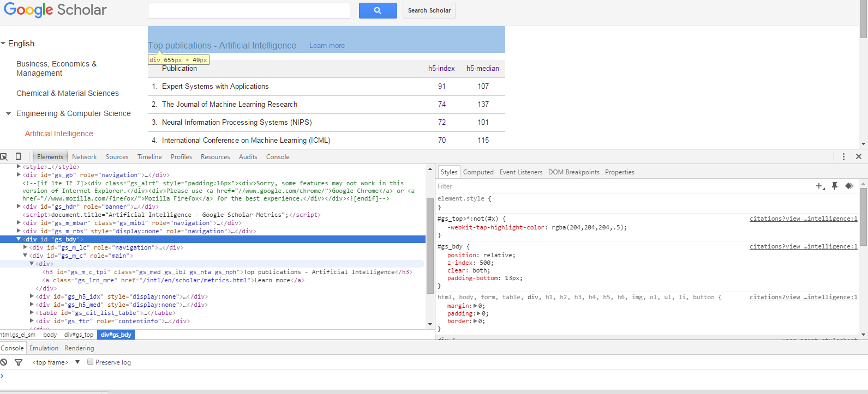
Task: Enable the Preserve log checkbox
Action: (91, 362)
